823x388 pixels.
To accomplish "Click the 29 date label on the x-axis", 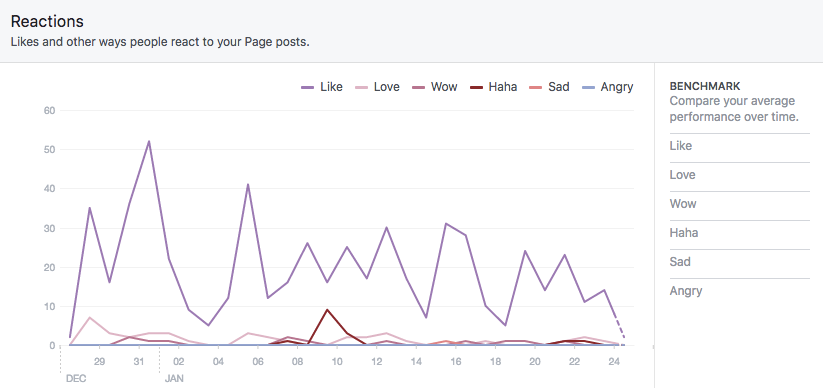I will coord(99,361).
